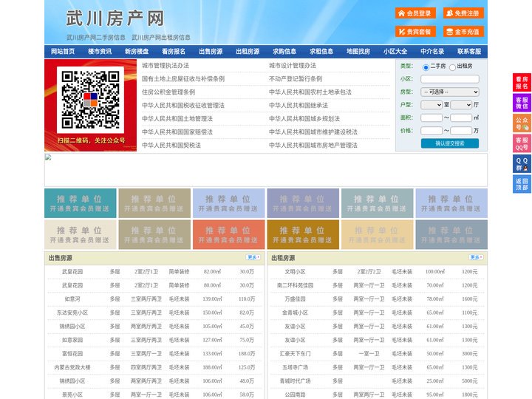This screenshot has height=399, width=532.
Task: Open the 五塔寺广场 rental listing
Action: [x=295, y=367]
